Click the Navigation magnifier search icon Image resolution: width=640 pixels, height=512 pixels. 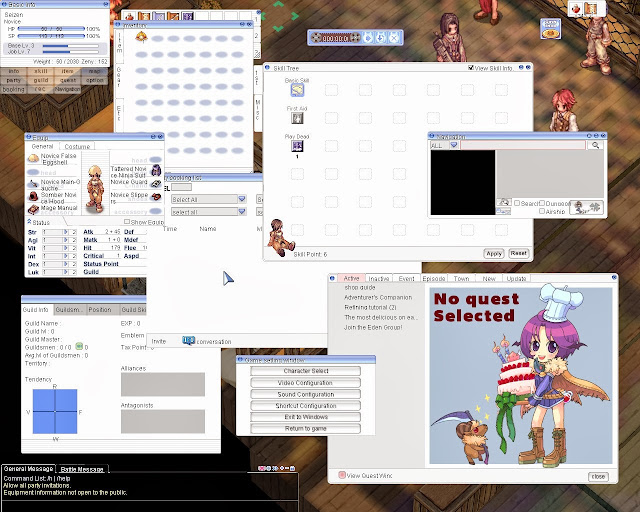pyautogui.click(x=596, y=145)
